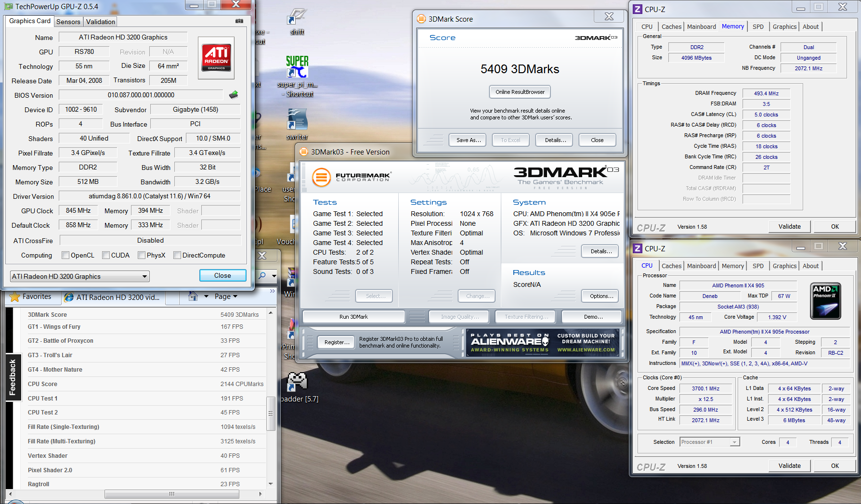Click Details in the 3DMark Score window
861x504 pixels.
554,140
